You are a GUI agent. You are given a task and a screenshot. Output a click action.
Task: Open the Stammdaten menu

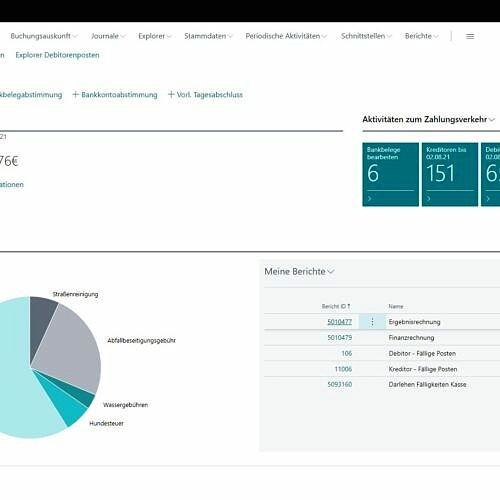click(x=208, y=36)
